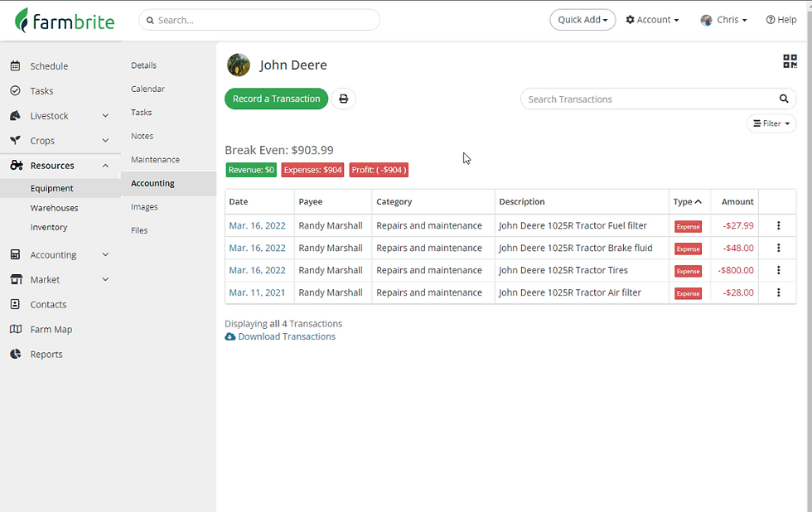Click the Record a Transaction button
The width and height of the screenshot is (812, 512).
pyautogui.click(x=276, y=98)
